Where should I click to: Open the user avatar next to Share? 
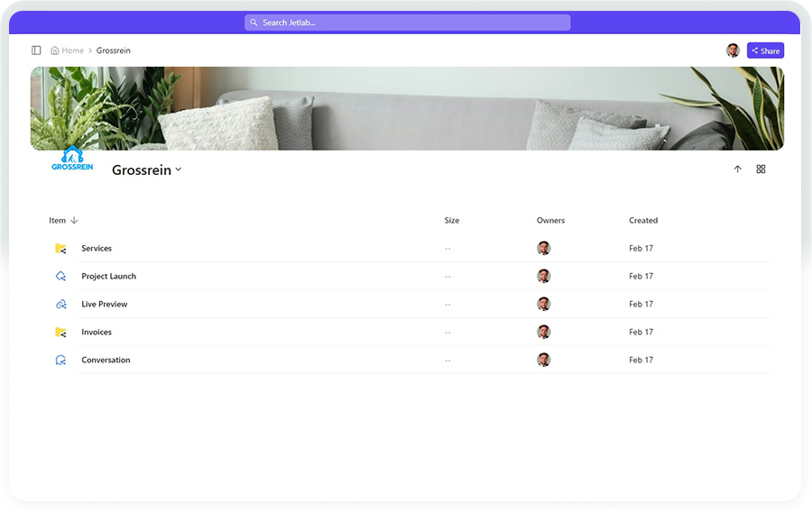tap(733, 50)
